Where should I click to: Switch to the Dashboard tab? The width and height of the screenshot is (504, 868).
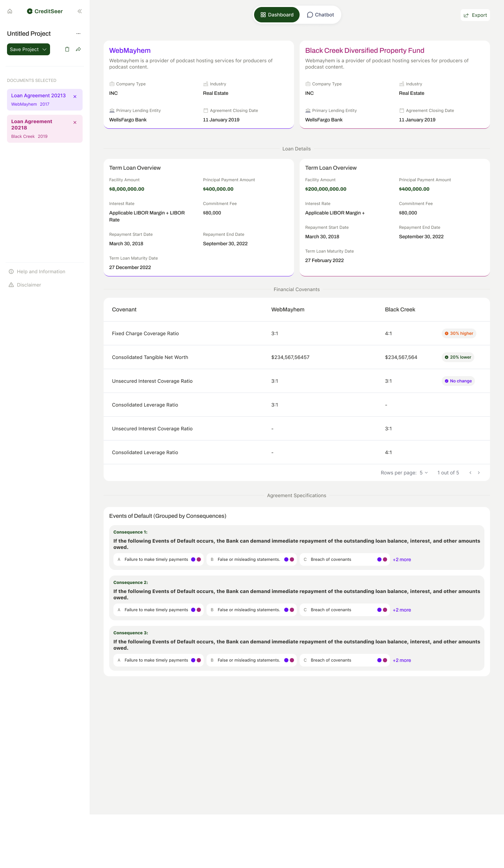(x=277, y=15)
